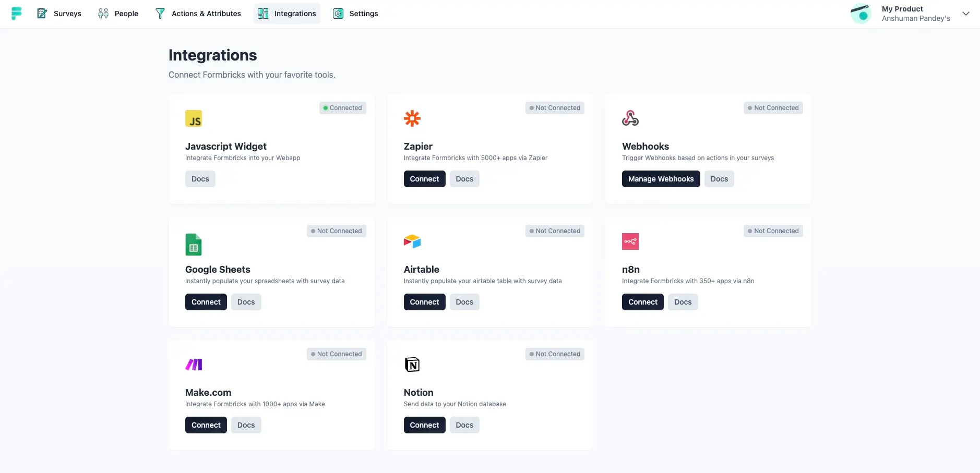Image resolution: width=980 pixels, height=473 pixels.
Task: Open Docs for Airtable
Action: coord(464,302)
